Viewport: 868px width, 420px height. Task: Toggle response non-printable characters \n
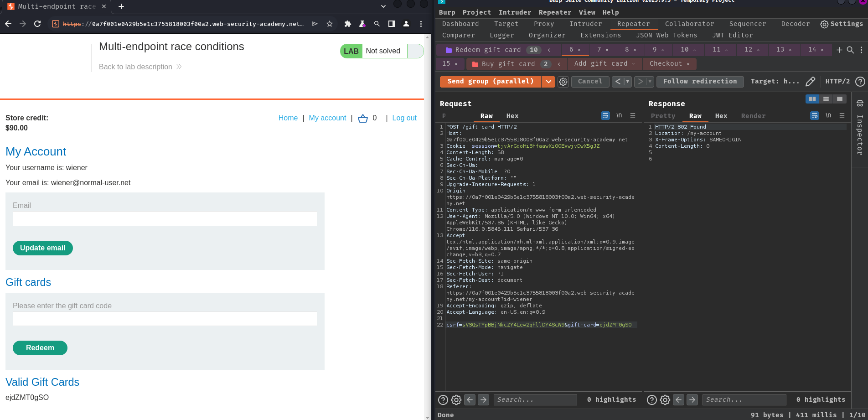(828, 115)
